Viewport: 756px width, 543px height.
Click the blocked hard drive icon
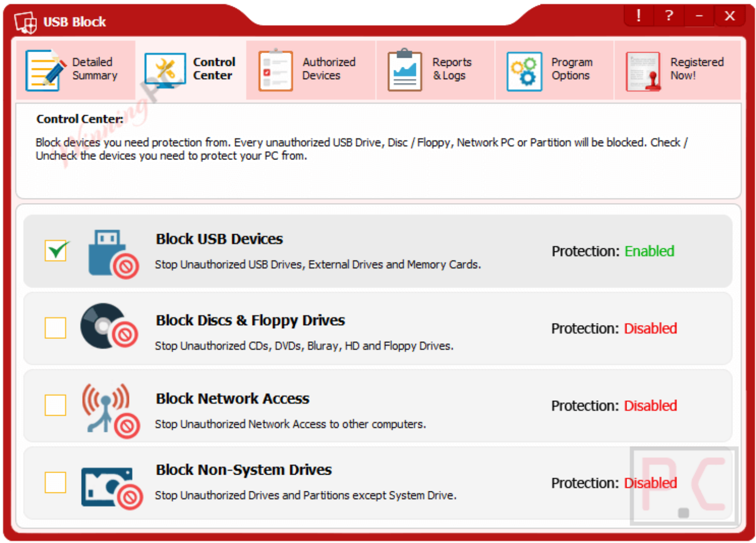click(111, 487)
